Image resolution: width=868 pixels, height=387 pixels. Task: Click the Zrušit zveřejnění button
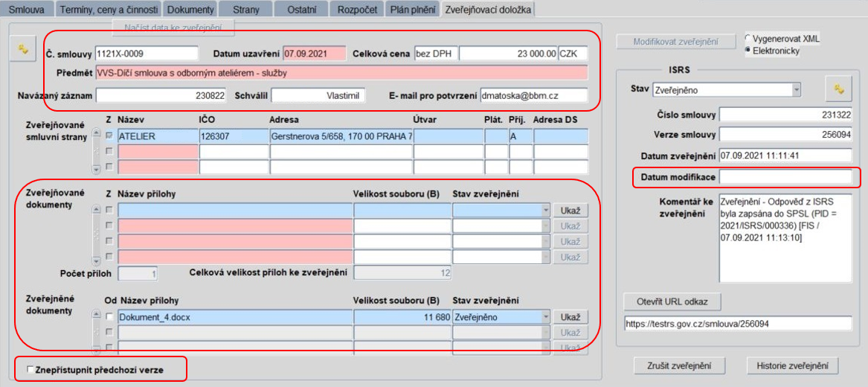click(678, 366)
